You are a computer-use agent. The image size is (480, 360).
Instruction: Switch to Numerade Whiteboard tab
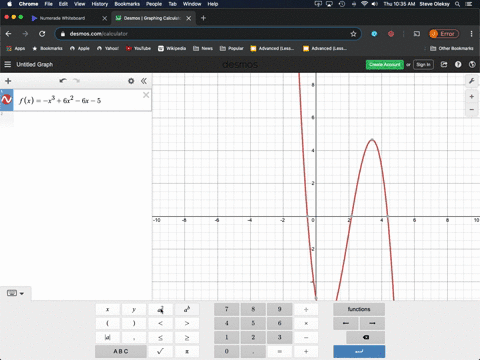[x=62, y=18]
